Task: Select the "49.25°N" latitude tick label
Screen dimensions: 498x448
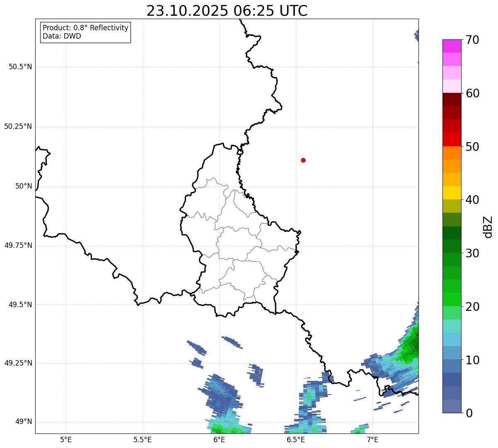Action: pyautogui.click(x=18, y=363)
